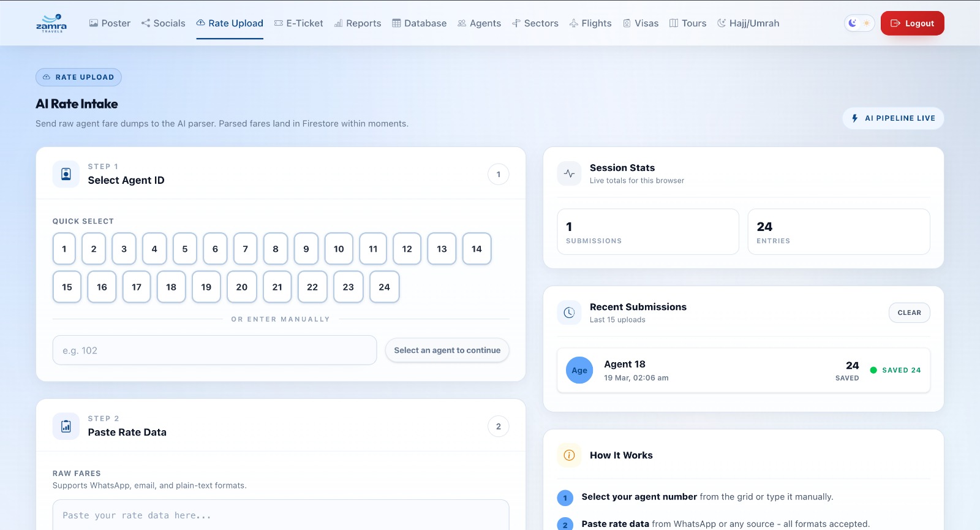Select quick select agent 11
The height and width of the screenshot is (530, 980).
[373, 249]
